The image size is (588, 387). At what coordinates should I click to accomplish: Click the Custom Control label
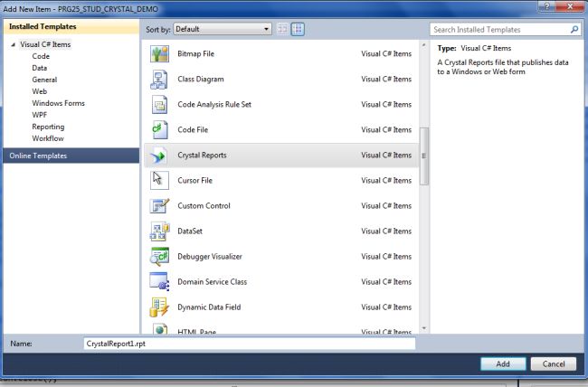coord(204,206)
